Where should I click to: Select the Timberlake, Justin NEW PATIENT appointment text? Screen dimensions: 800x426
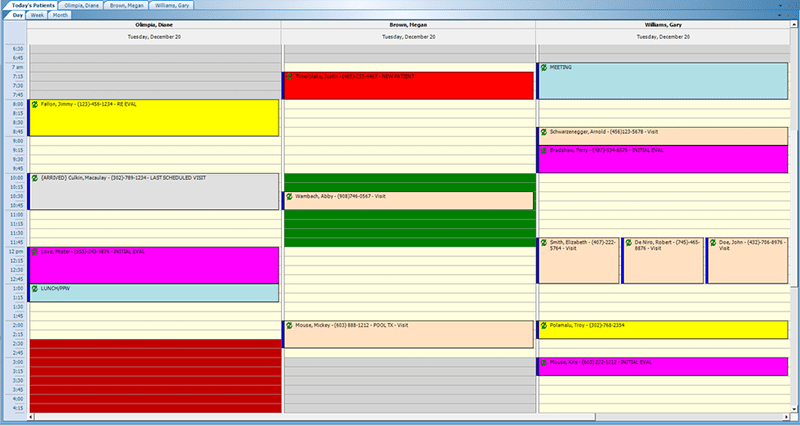pos(355,77)
